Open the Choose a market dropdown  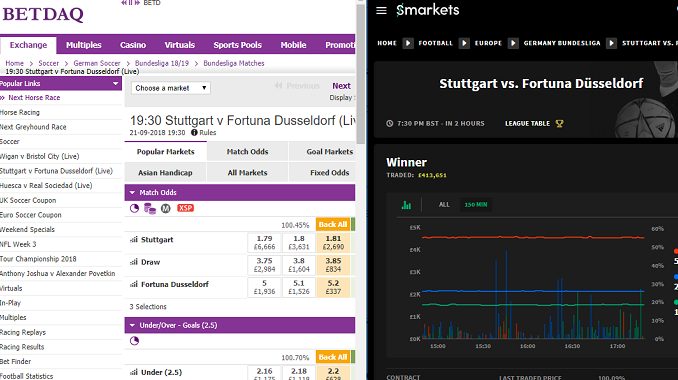pyautogui.click(x=170, y=88)
